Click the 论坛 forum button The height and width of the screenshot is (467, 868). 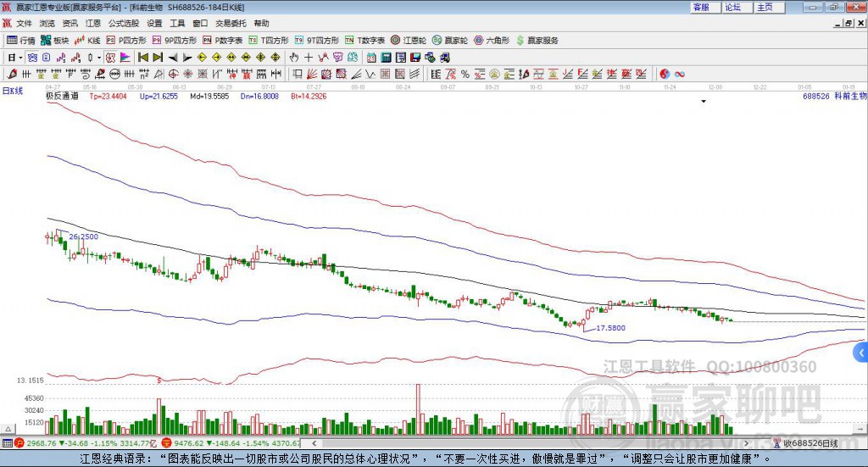tap(737, 7)
